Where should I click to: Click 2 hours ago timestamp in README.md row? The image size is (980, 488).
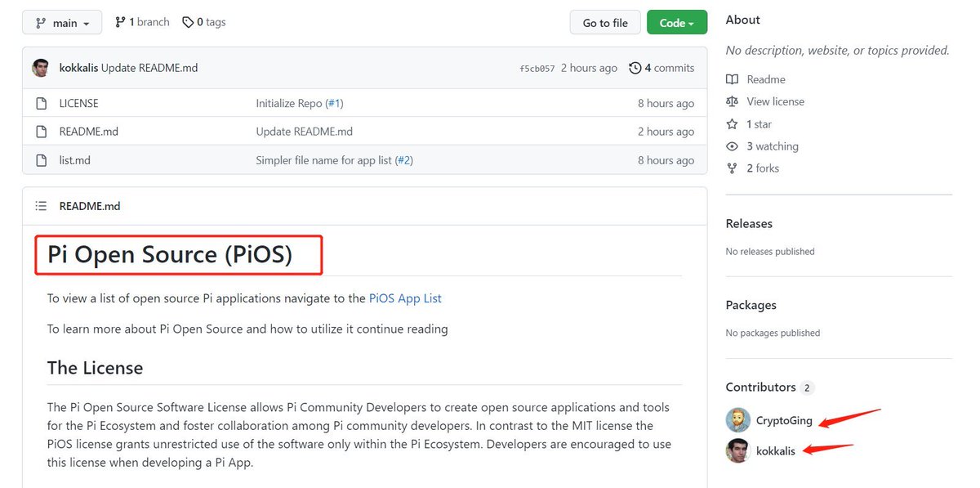click(666, 132)
